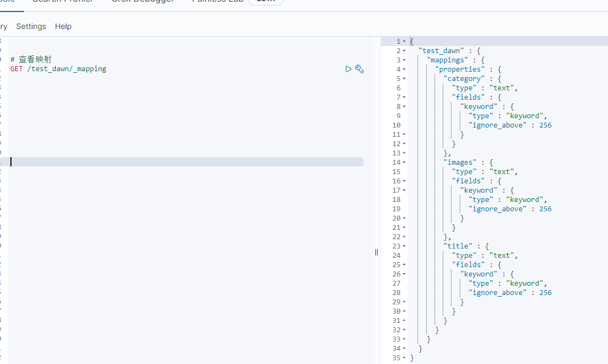Click "text" value on line 15
The height and width of the screenshot is (364, 608).
[502, 172]
